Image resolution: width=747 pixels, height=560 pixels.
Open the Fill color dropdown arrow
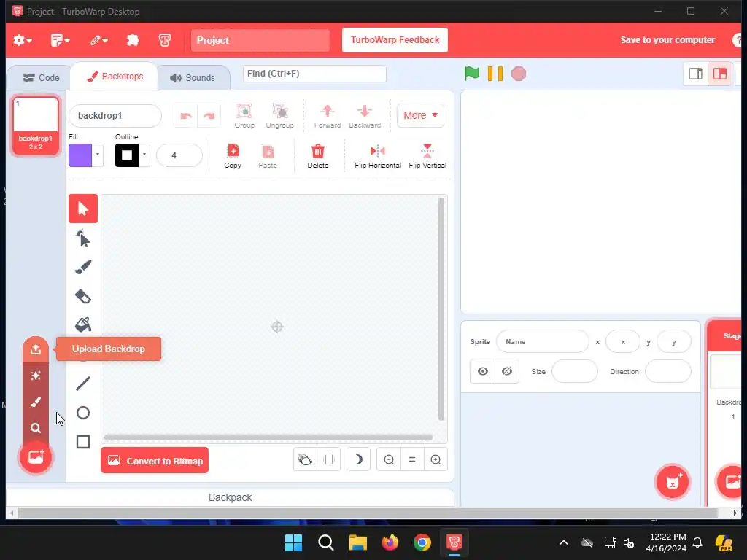click(97, 155)
